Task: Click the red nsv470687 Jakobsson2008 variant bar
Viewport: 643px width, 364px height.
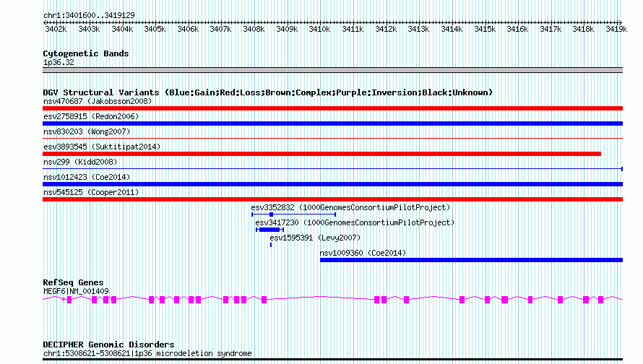Action: coord(332,108)
